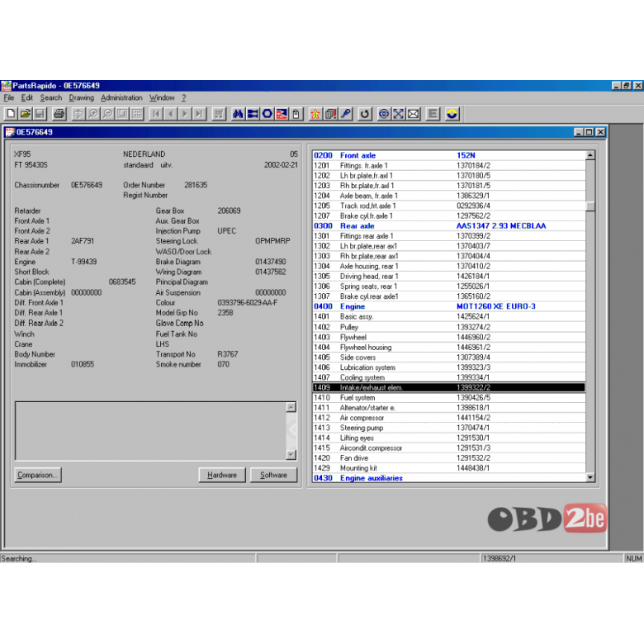Click the Comparison... button
The width and height of the screenshot is (644, 644).
click(38, 475)
